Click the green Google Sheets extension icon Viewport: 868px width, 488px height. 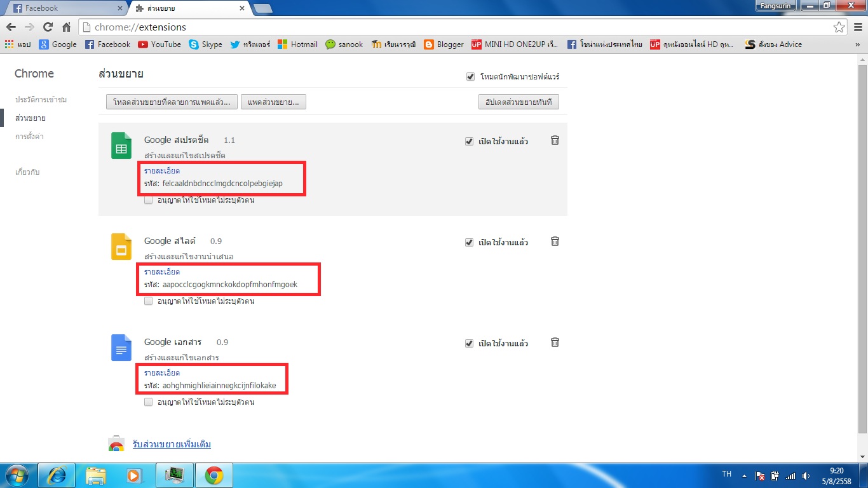(121, 146)
